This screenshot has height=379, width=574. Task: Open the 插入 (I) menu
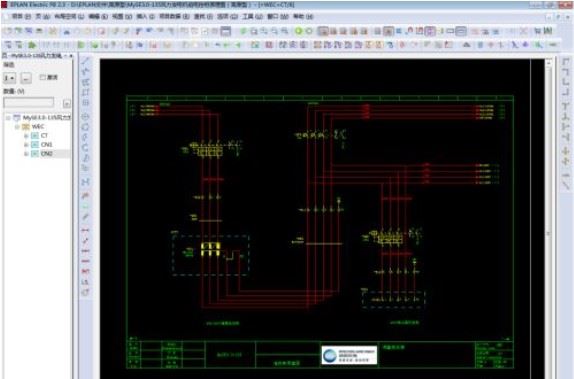[x=145, y=16]
